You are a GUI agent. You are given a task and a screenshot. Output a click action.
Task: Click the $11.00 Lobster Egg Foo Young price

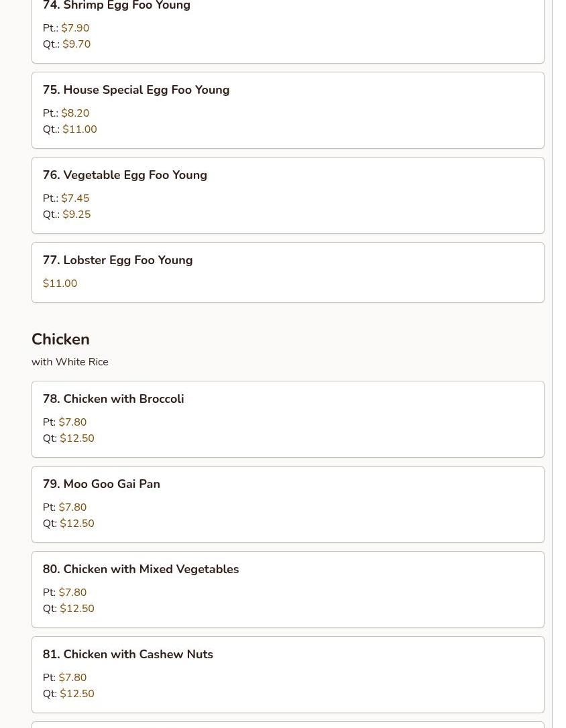point(60,284)
